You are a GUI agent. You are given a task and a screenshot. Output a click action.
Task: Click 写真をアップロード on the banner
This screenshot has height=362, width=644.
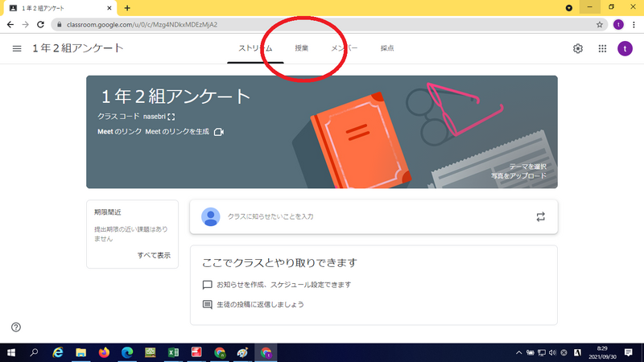(519, 175)
